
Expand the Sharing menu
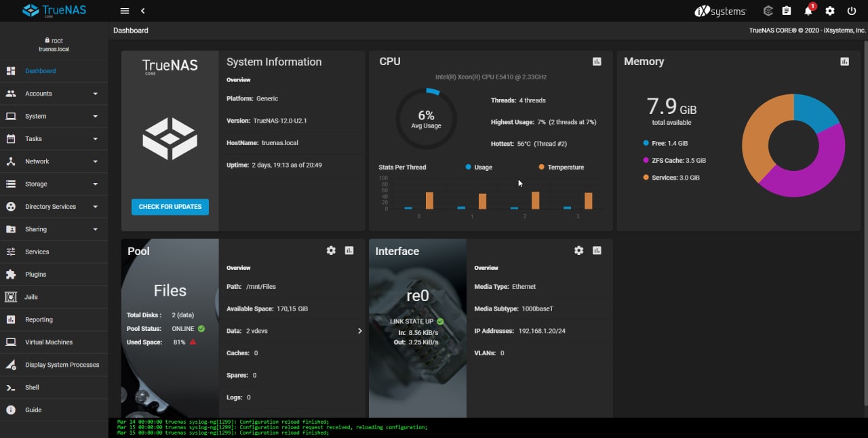(54, 229)
